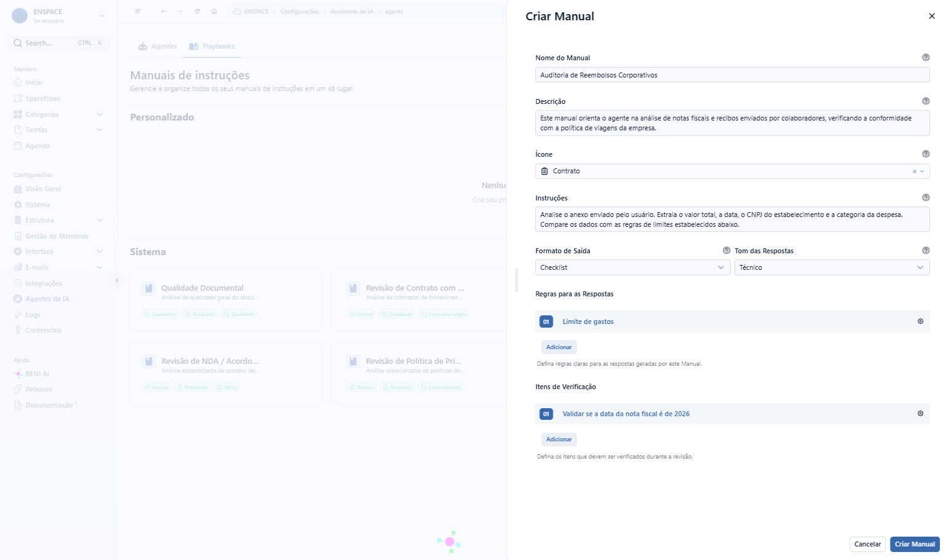The width and height of the screenshot is (948, 560).
Task: Click the home icon in the top bar
Action: [213, 12]
